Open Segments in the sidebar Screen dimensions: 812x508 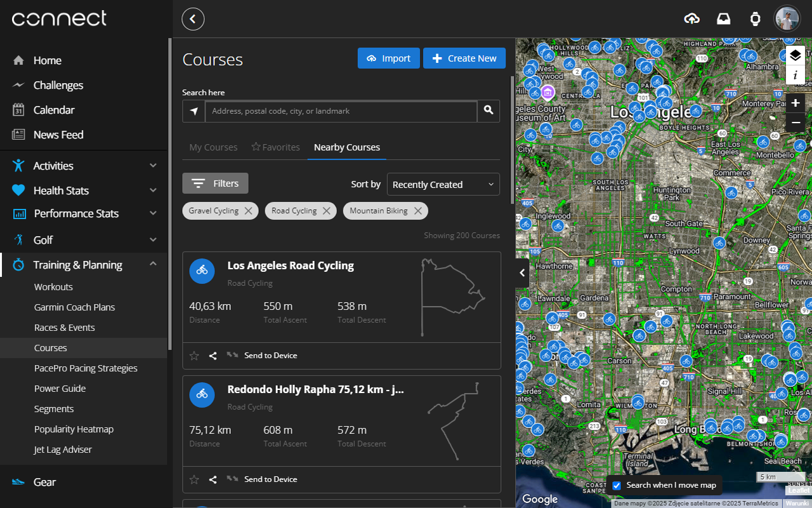pos(54,409)
